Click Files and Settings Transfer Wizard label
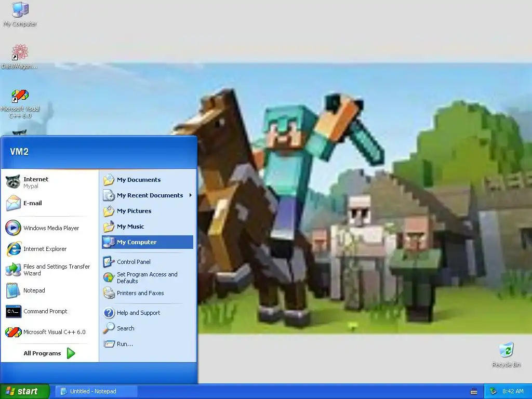The image size is (532, 399). click(x=57, y=270)
